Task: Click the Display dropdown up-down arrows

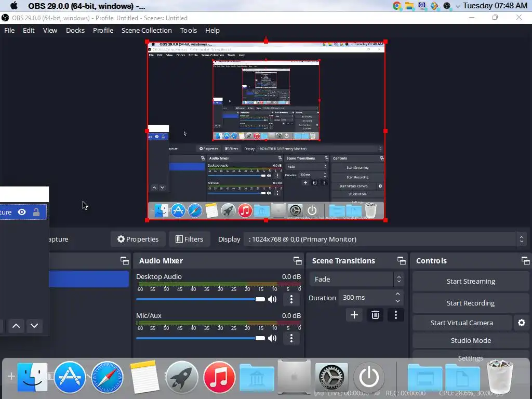Action: (522, 239)
